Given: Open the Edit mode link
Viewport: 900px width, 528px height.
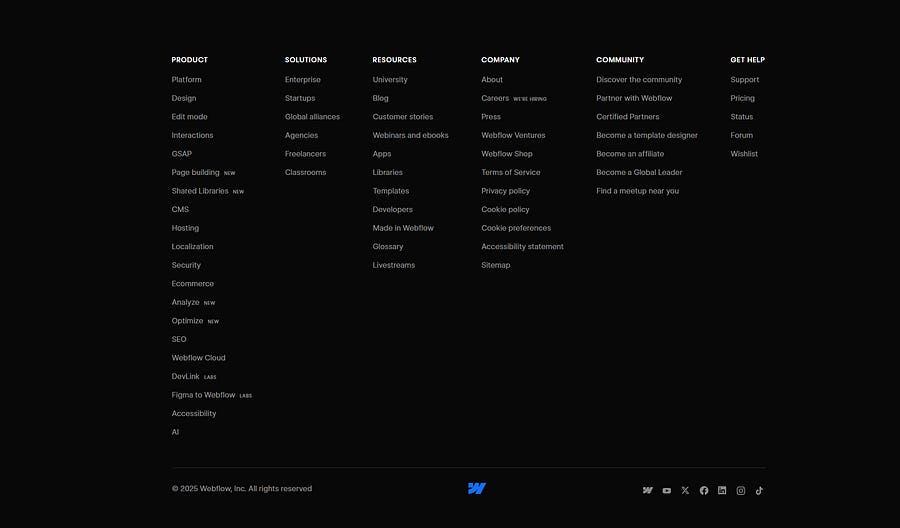Looking at the screenshot, I should coord(189,117).
